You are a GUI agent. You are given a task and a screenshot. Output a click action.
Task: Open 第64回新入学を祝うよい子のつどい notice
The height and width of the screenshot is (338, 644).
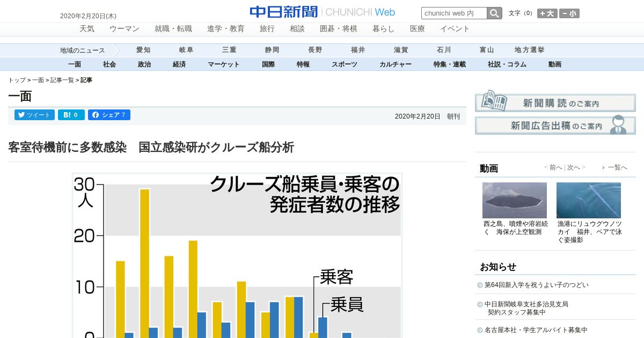point(537,285)
